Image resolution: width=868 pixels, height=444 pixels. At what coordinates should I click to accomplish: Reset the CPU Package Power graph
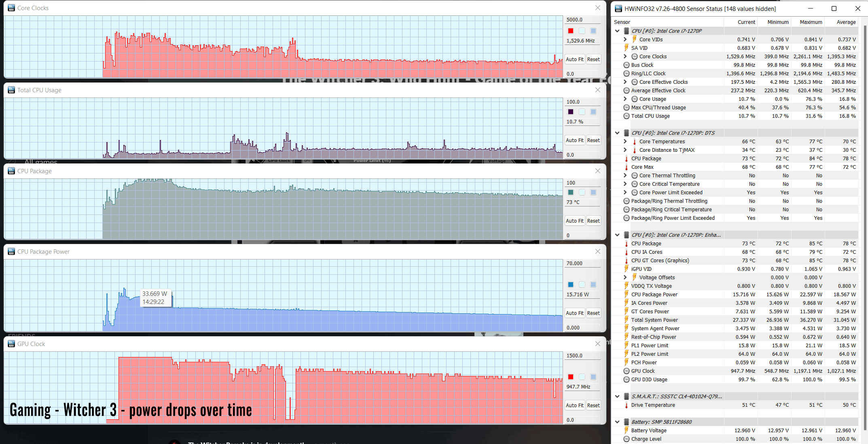point(593,313)
